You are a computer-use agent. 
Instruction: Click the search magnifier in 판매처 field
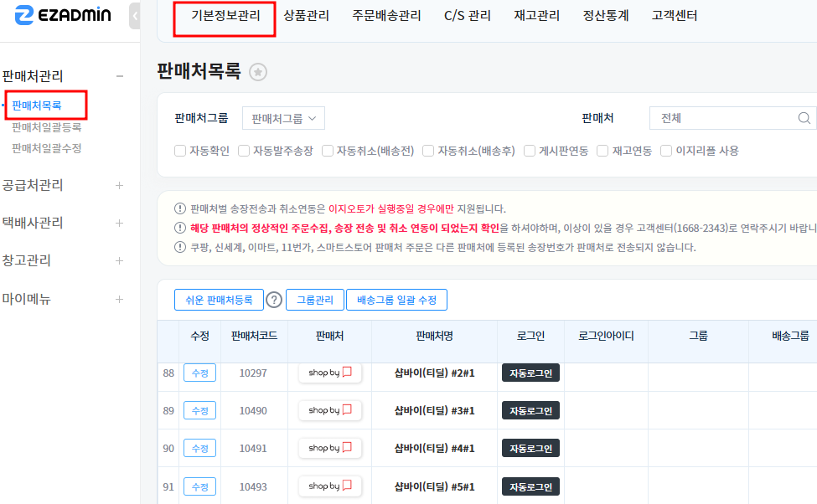click(x=804, y=118)
